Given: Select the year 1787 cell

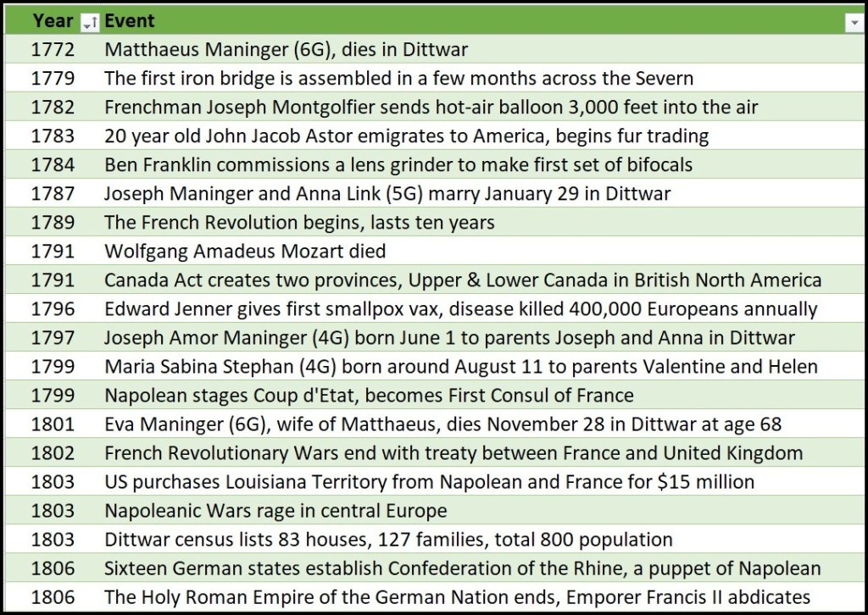Looking at the screenshot, I should click(x=53, y=194).
